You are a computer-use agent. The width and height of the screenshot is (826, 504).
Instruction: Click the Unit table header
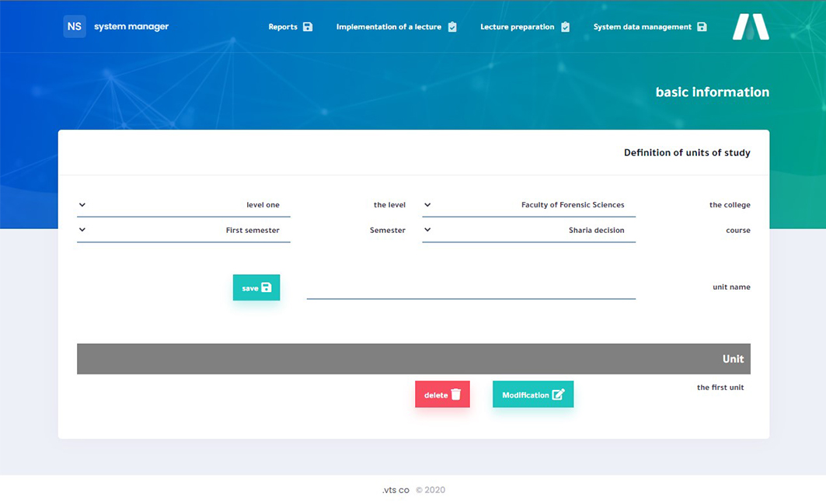pos(413,360)
